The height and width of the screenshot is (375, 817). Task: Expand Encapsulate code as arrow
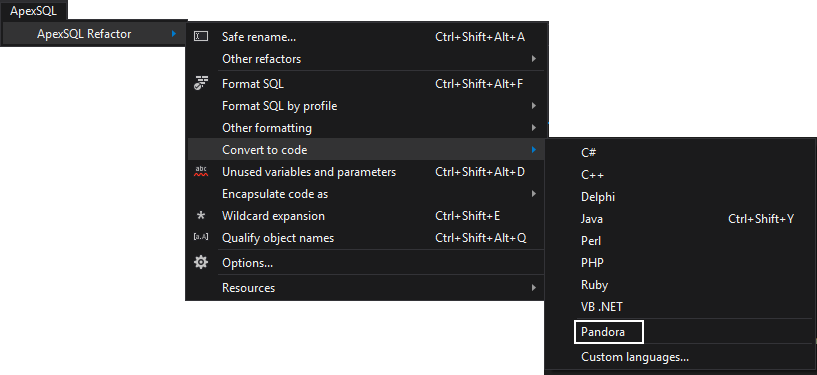point(534,194)
